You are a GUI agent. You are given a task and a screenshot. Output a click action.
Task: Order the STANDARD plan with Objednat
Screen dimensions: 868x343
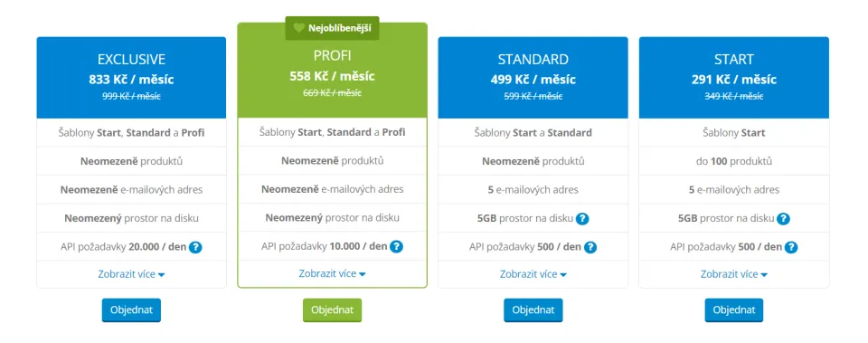pos(533,310)
